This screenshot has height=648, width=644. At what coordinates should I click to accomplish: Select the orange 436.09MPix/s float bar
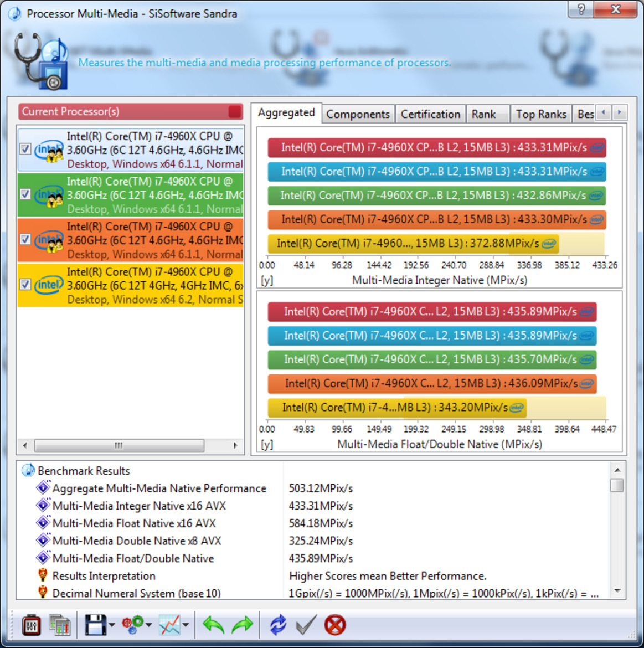coord(432,383)
